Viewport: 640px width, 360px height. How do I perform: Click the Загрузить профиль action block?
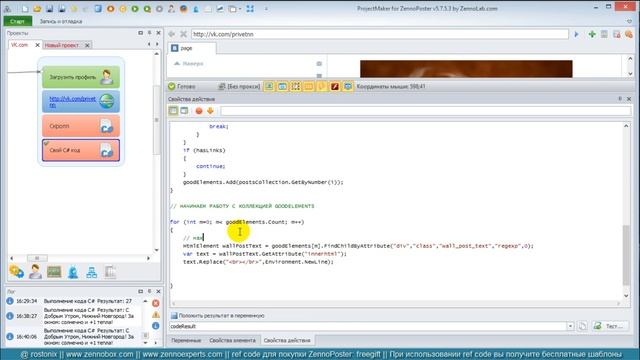tap(81, 77)
